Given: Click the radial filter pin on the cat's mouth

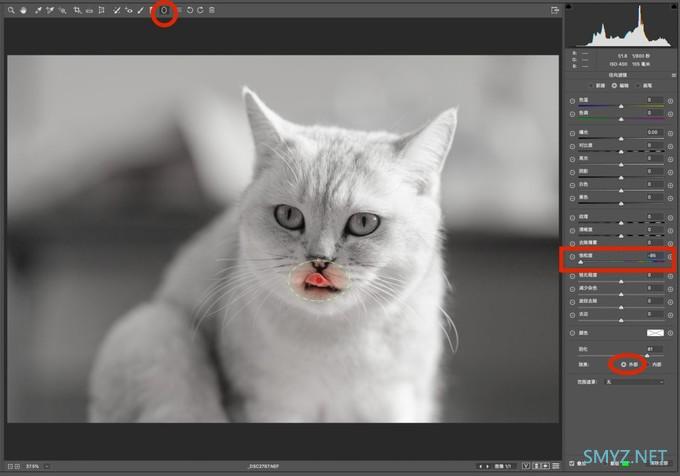Looking at the screenshot, I should point(318,280).
